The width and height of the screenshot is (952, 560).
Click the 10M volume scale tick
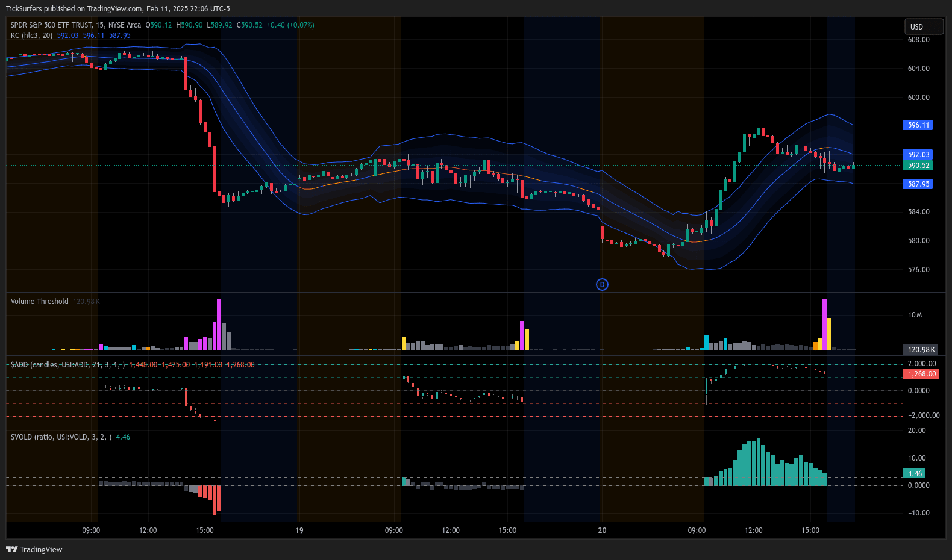pos(915,315)
